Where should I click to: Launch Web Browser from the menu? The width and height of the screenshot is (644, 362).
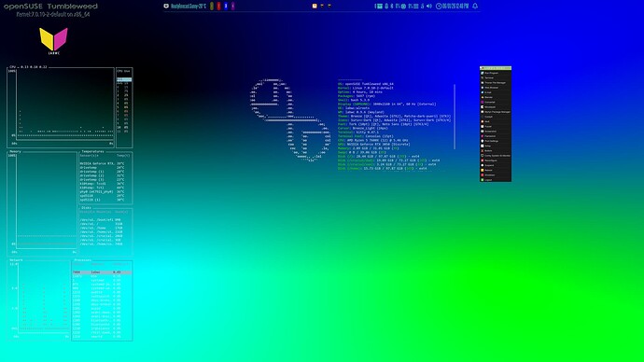click(x=496, y=88)
